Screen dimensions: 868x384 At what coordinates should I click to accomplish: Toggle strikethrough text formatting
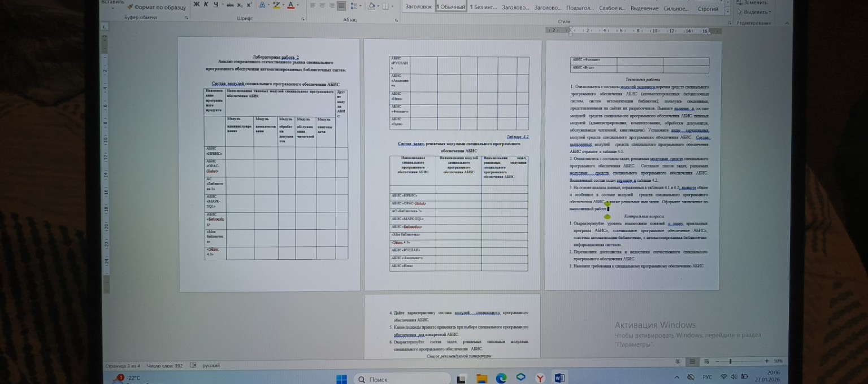(x=230, y=6)
